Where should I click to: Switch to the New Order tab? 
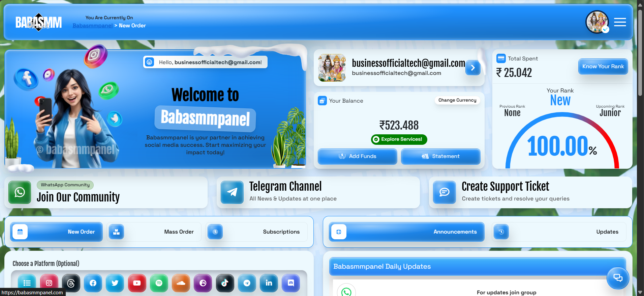coord(56,232)
